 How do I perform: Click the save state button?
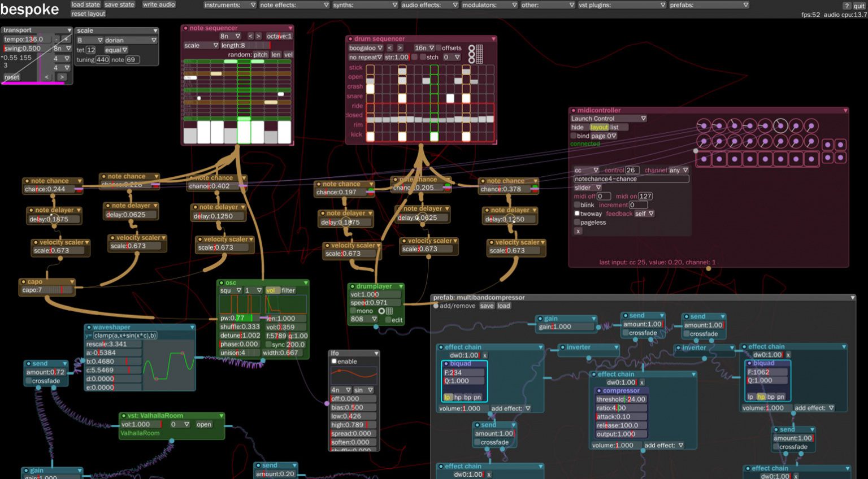[x=119, y=5]
